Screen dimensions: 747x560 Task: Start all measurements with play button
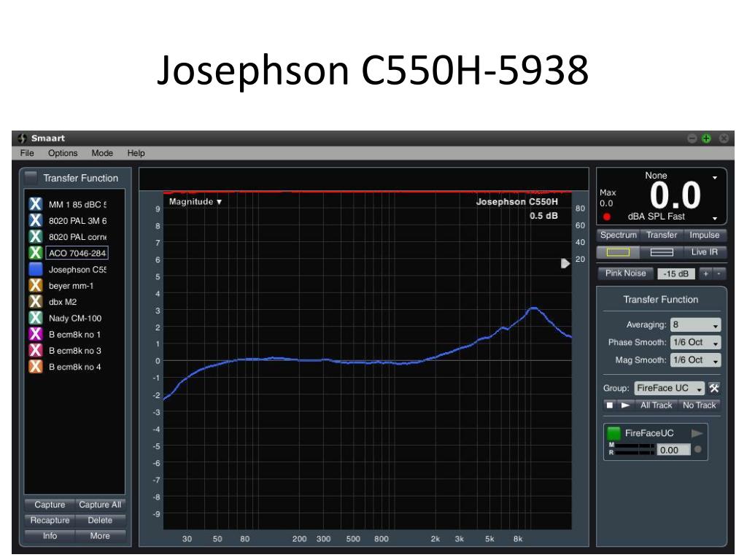point(625,405)
